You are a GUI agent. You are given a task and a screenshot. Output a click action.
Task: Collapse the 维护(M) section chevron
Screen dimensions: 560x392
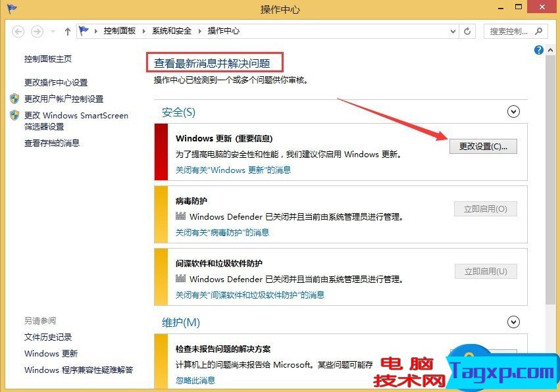[513, 322]
